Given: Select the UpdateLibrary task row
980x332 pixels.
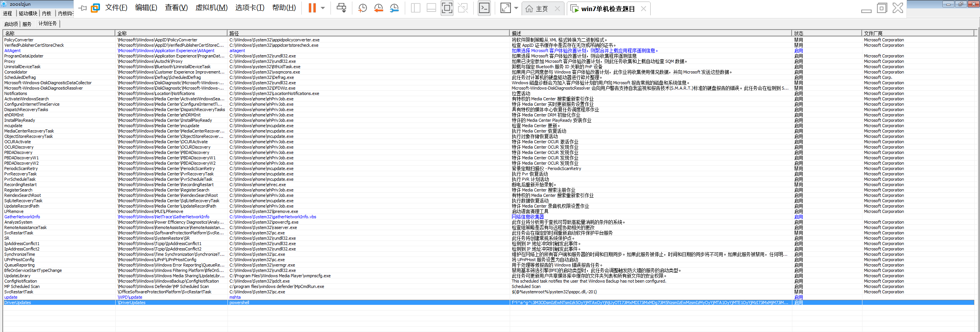Looking at the screenshot, I should click(x=489, y=276).
